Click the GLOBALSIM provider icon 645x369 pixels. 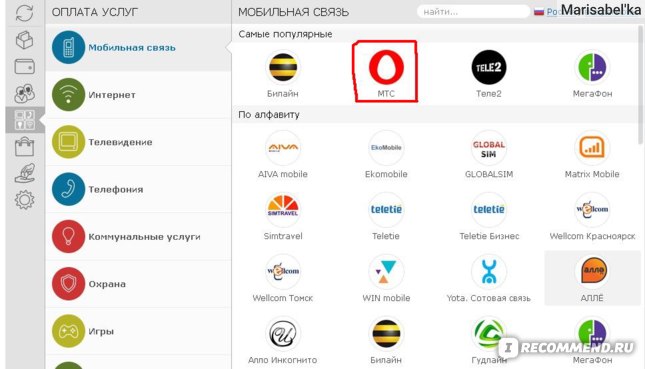[489, 148]
